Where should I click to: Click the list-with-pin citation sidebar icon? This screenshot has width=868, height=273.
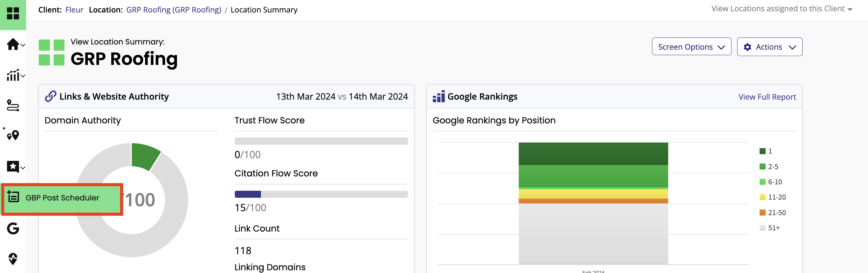(x=13, y=105)
